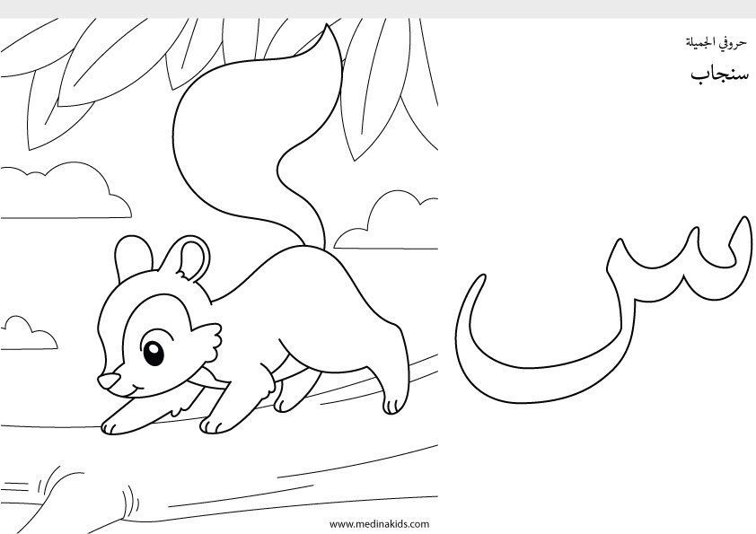Select the large outlined letter س
The width and height of the screenshot is (756, 534).
(603, 309)
